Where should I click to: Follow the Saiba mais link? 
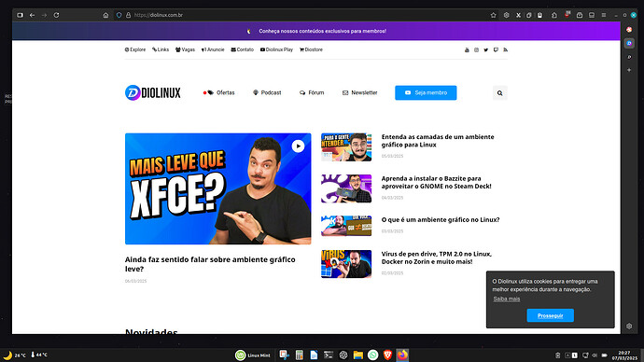coord(507,299)
